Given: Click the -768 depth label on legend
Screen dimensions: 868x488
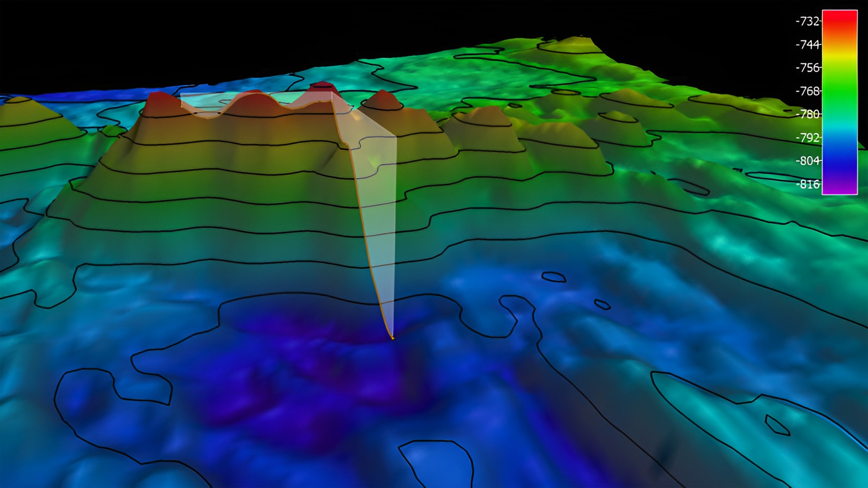Looking at the screenshot, I should click(807, 91).
